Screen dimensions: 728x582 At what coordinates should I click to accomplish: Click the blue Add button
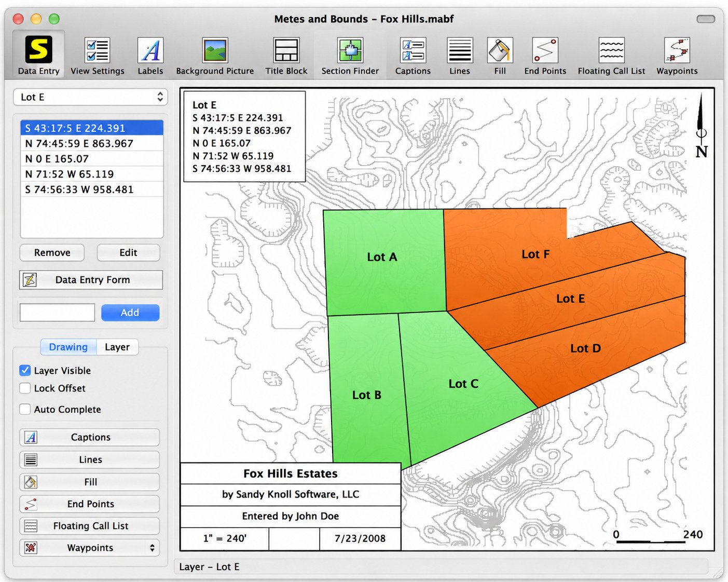point(130,313)
